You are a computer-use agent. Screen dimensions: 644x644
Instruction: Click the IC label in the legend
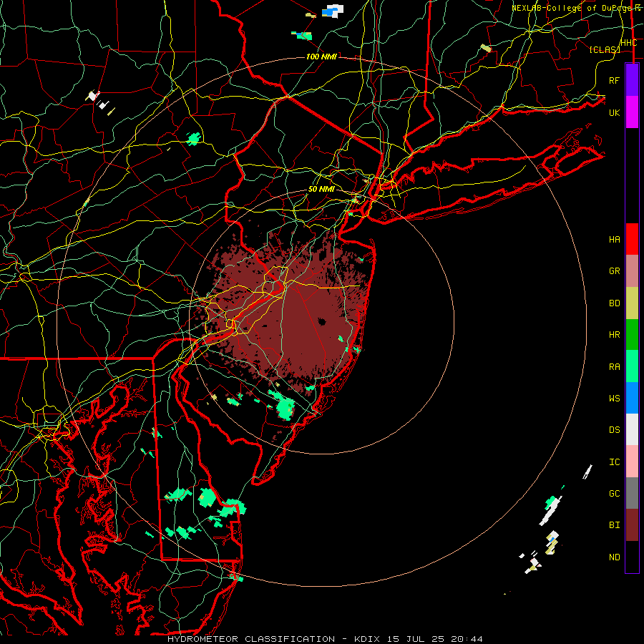[614, 462]
